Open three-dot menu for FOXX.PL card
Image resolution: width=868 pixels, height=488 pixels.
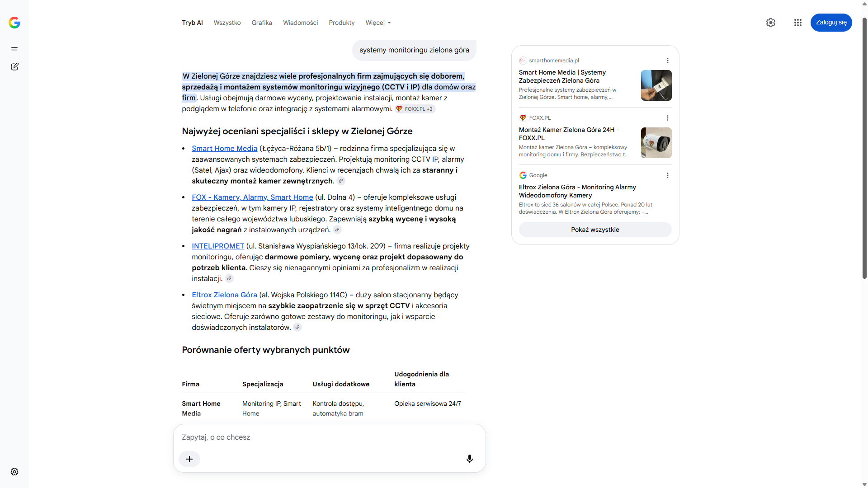(668, 118)
